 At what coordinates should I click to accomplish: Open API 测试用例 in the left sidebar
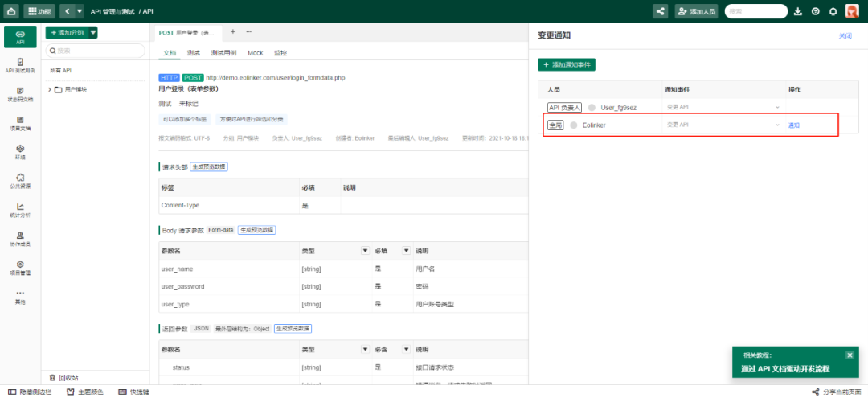[20, 65]
